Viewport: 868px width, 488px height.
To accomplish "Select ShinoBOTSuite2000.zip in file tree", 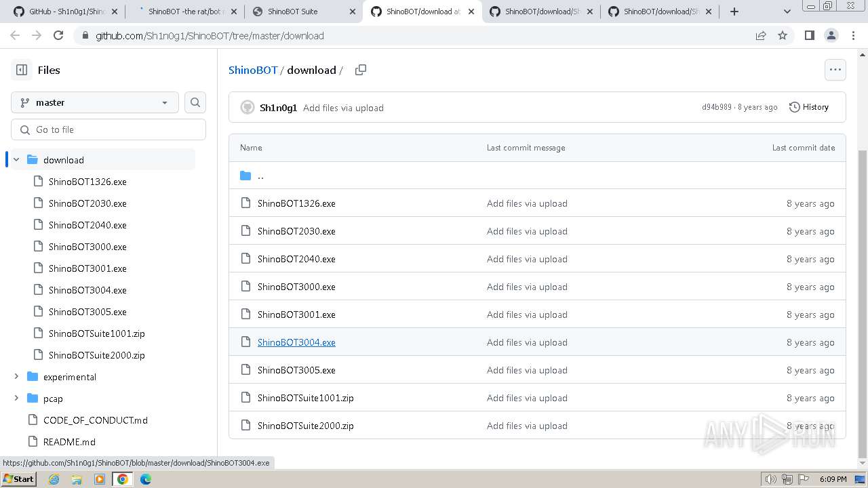I will (x=96, y=355).
